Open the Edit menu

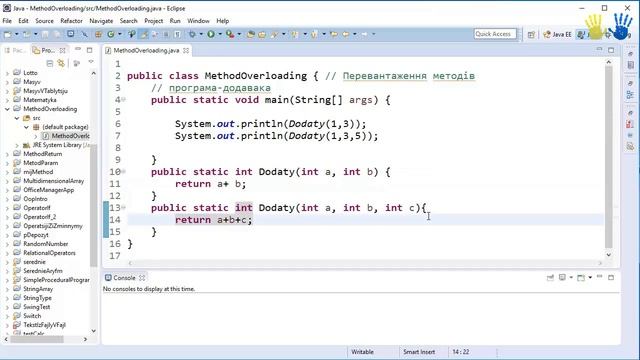23,21
